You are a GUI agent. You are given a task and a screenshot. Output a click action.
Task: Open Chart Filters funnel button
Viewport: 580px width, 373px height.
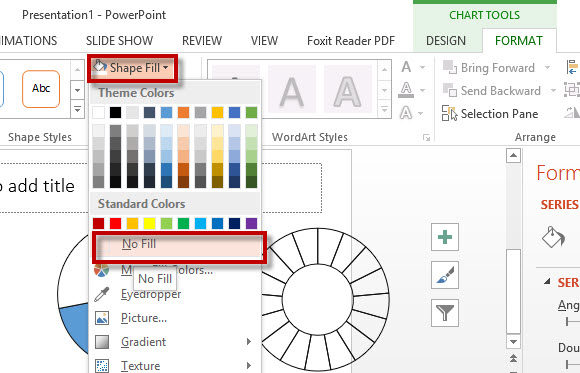coord(445,313)
